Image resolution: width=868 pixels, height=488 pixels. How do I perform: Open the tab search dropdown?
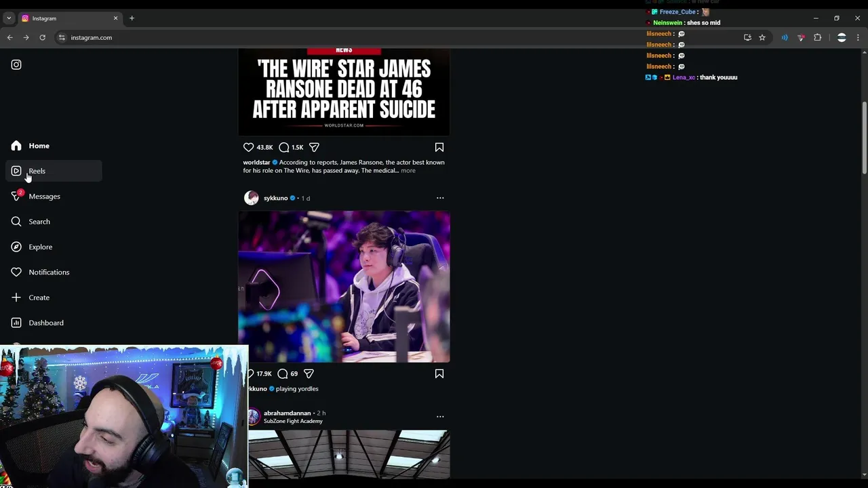pyautogui.click(x=9, y=18)
